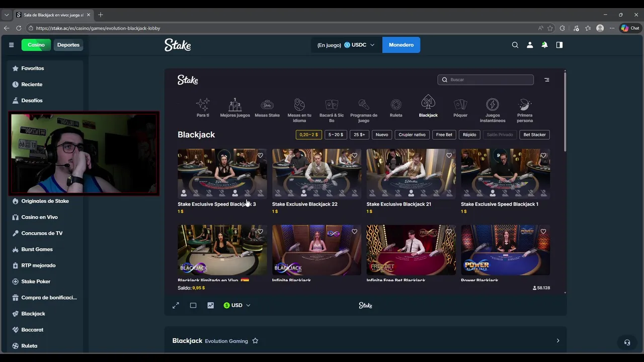644x362 pixels.
Task: Open the lobby filter menu icon
Action: [547, 79]
